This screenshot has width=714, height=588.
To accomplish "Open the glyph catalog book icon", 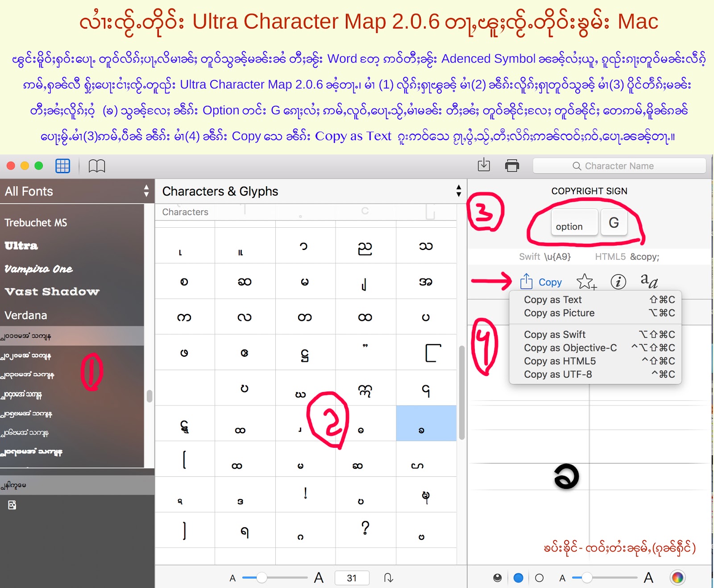I will [97, 166].
